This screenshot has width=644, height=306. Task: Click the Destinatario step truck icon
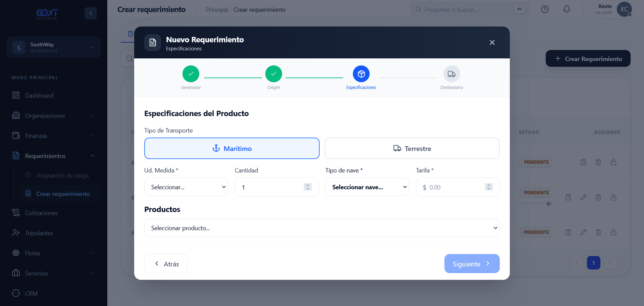(x=452, y=74)
